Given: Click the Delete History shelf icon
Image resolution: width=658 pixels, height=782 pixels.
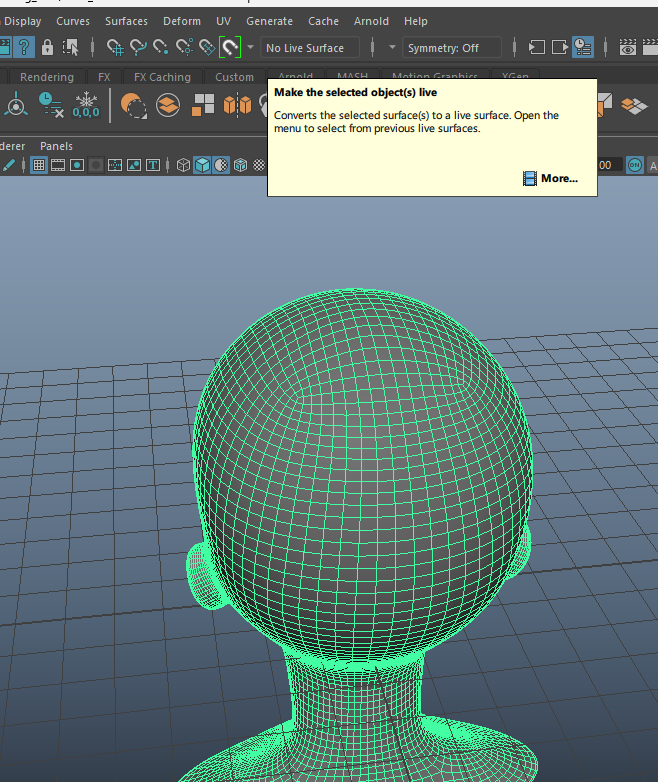Looking at the screenshot, I should coord(51,105).
